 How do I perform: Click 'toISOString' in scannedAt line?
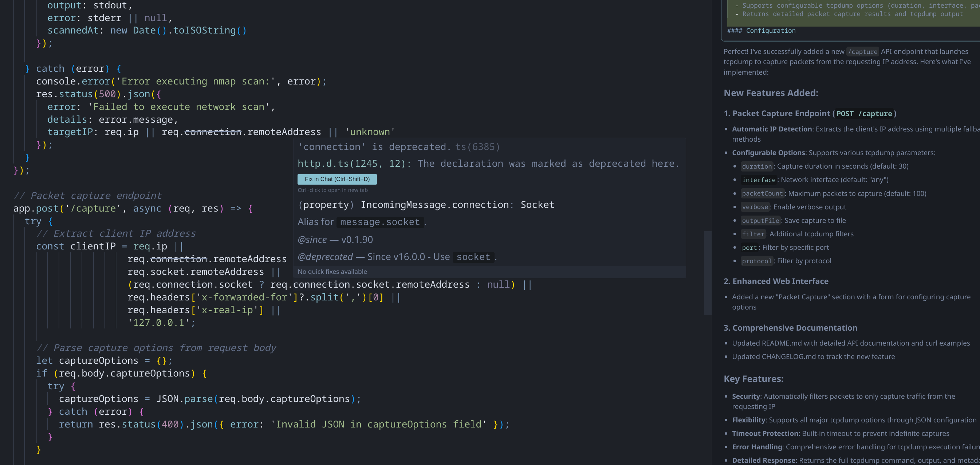(204, 31)
